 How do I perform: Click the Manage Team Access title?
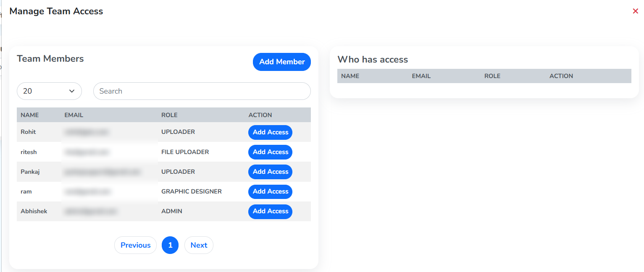pos(56,11)
